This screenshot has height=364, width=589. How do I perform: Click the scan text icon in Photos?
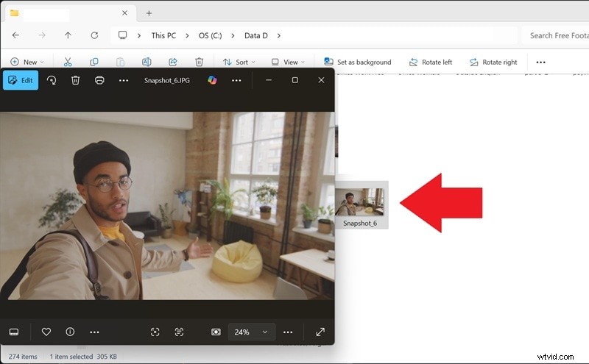(179, 332)
